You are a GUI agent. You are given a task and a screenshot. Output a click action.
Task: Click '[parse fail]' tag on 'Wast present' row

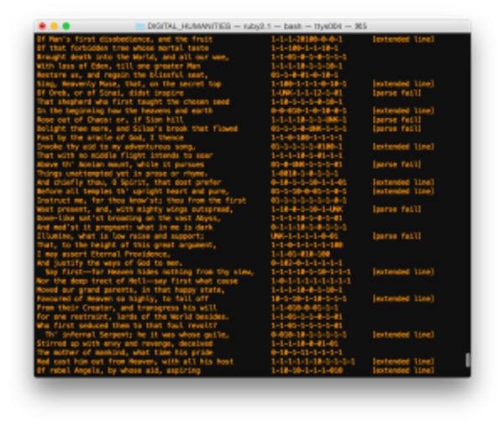coord(397,209)
